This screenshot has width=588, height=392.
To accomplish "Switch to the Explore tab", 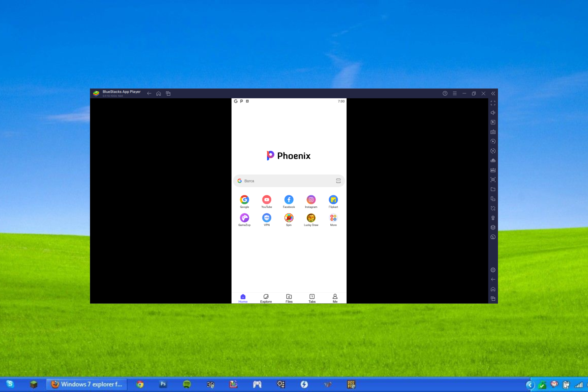I will 266,298.
